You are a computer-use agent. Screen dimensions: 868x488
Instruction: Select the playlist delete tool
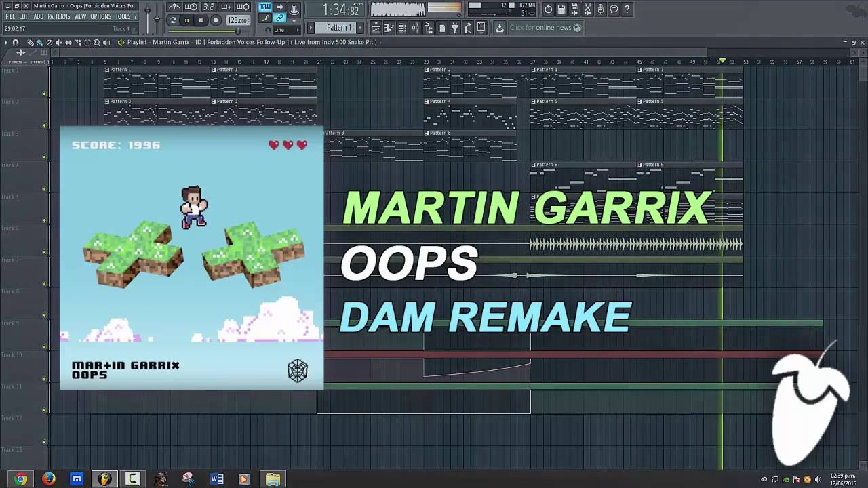(x=49, y=42)
